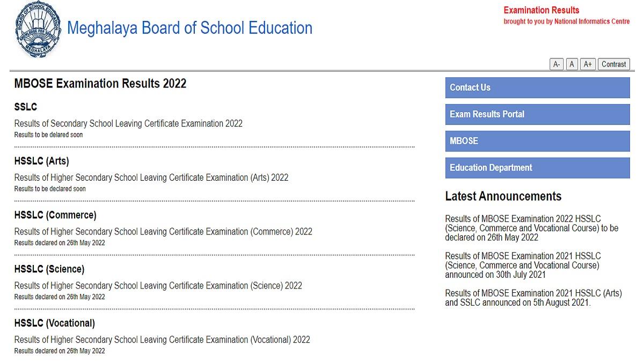Select default font size A button
644x362 pixels.
click(x=571, y=64)
